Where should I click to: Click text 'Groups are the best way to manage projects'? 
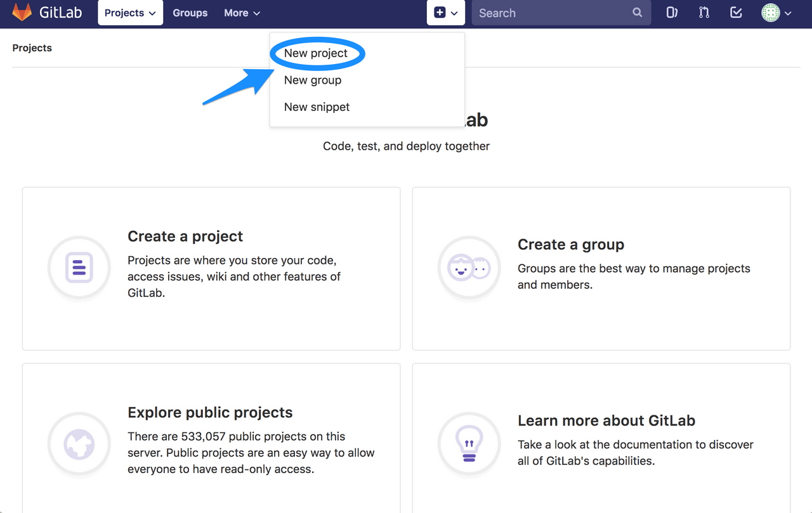[634, 269]
